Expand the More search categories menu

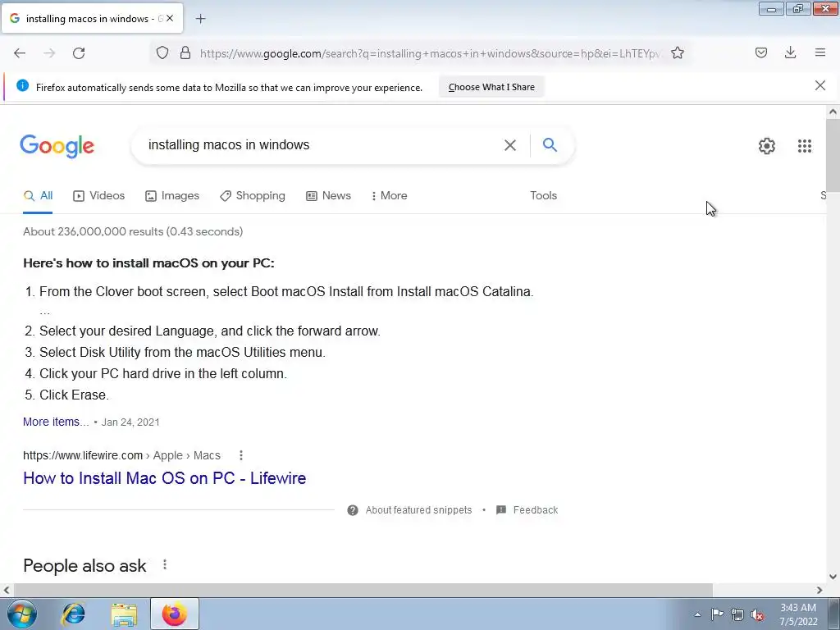coord(390,196)
